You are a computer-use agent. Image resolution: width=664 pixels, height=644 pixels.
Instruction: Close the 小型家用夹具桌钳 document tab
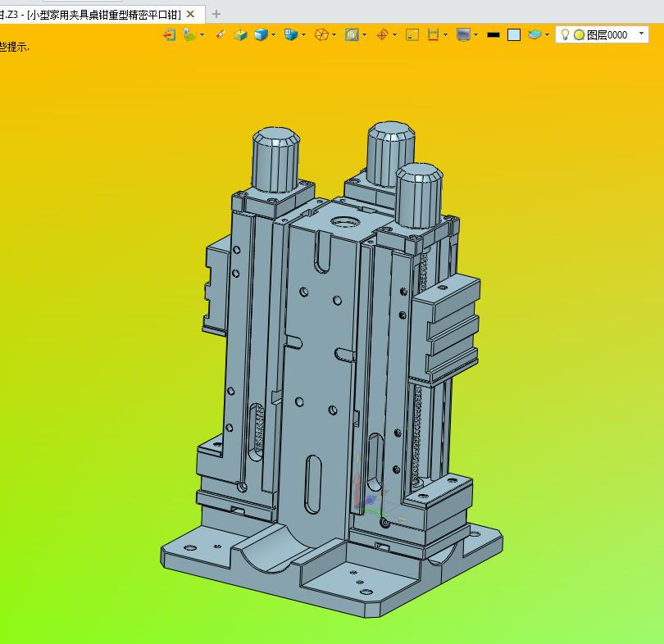pos(191,14)
